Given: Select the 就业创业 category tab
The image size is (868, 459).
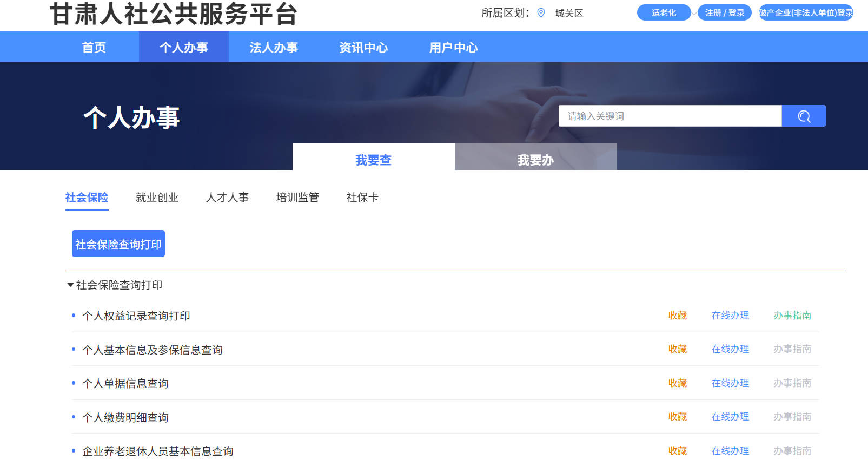Looking at the screenshot, I should coord(157,198).
